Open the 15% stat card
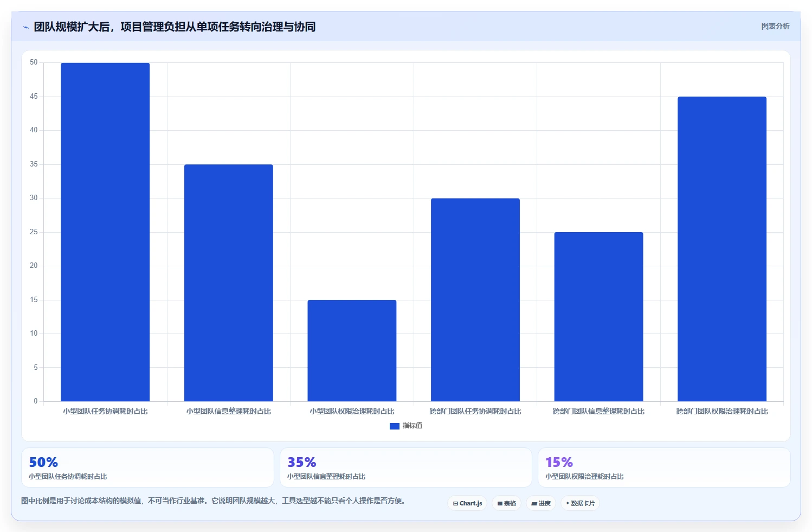 (664, 467)
